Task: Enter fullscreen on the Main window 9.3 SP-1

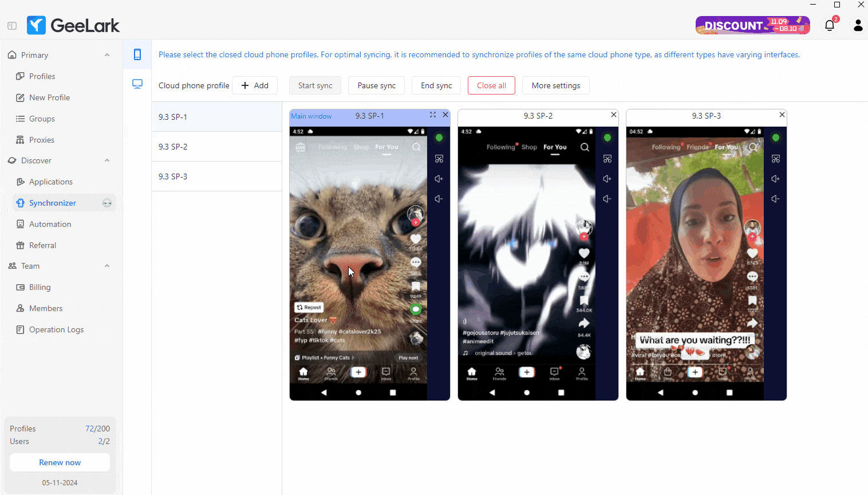Action: [x=433, y=115]
